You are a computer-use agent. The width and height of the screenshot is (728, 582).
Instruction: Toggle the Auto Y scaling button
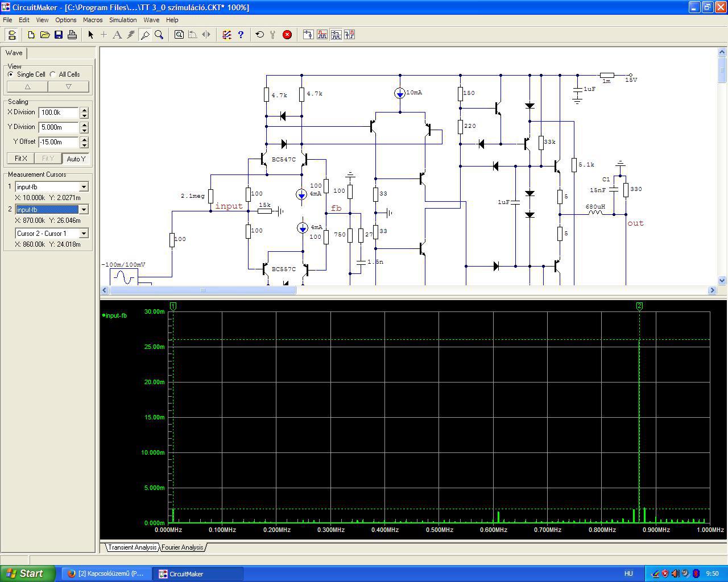click(x=76, y=159)
